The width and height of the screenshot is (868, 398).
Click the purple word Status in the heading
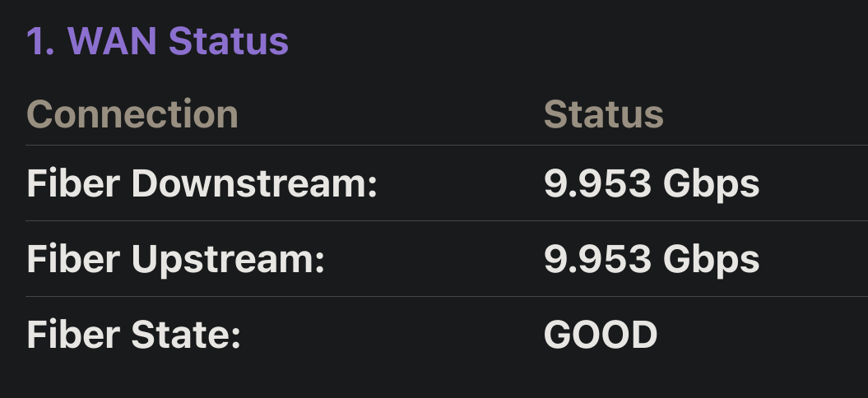(229, 41)
